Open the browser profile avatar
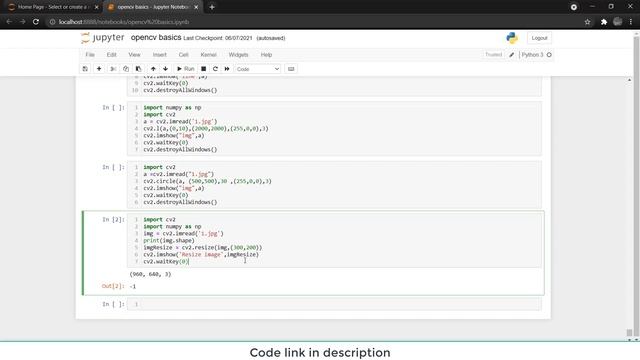Viewport: 640px width, 360px height. tap(618, 22)
